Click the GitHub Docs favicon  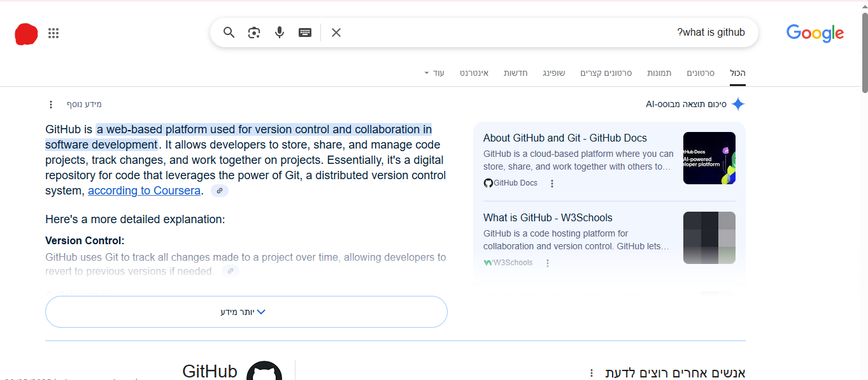(x=488, y=183)
